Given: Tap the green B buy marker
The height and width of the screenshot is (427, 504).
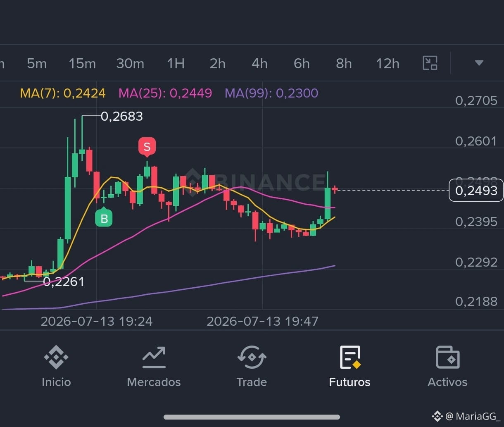Looking at the screenshot, I should [x=104, y=217].
